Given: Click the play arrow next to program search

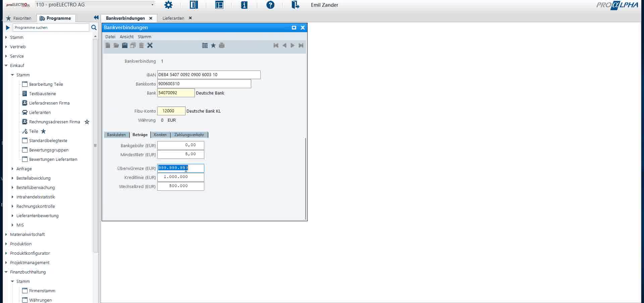Looking at the screenshot, I should 8,27.
